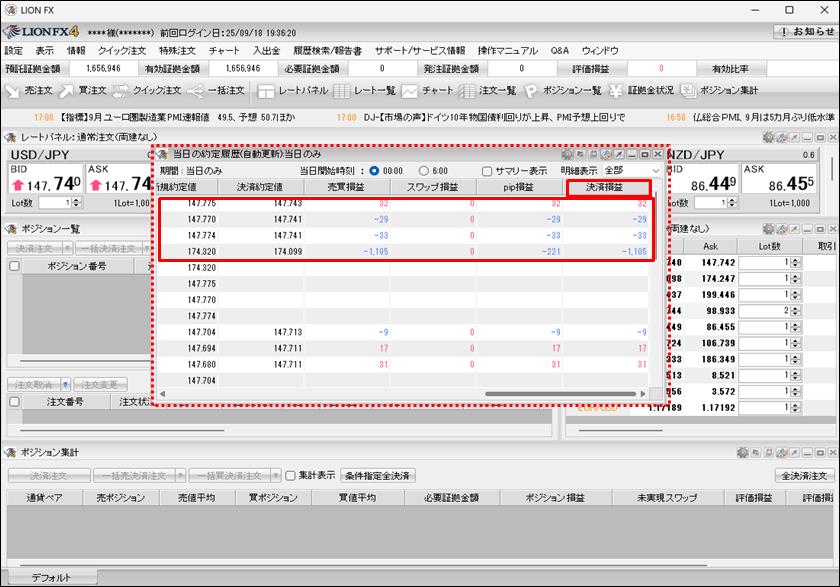Image resolution: width=840 pixels, height=587 pixels.
Task: Open the レートパネル toolbar icon
Action: tap(292, 91)
